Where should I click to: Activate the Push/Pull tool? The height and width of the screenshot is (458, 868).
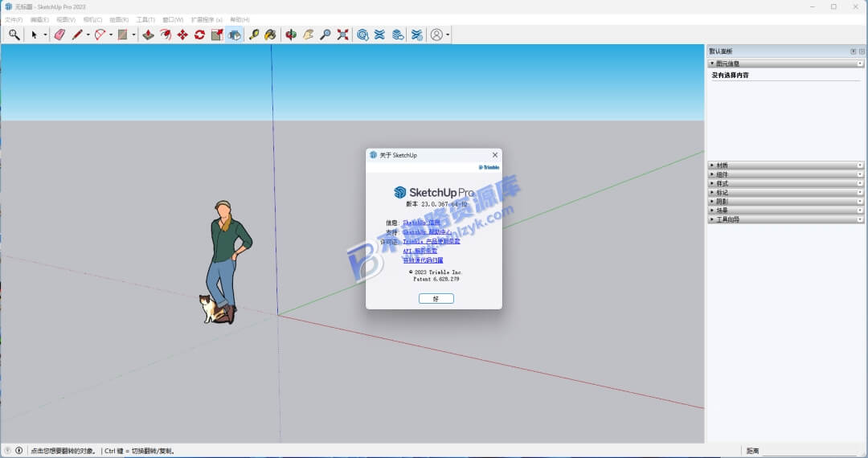(149, 35)
